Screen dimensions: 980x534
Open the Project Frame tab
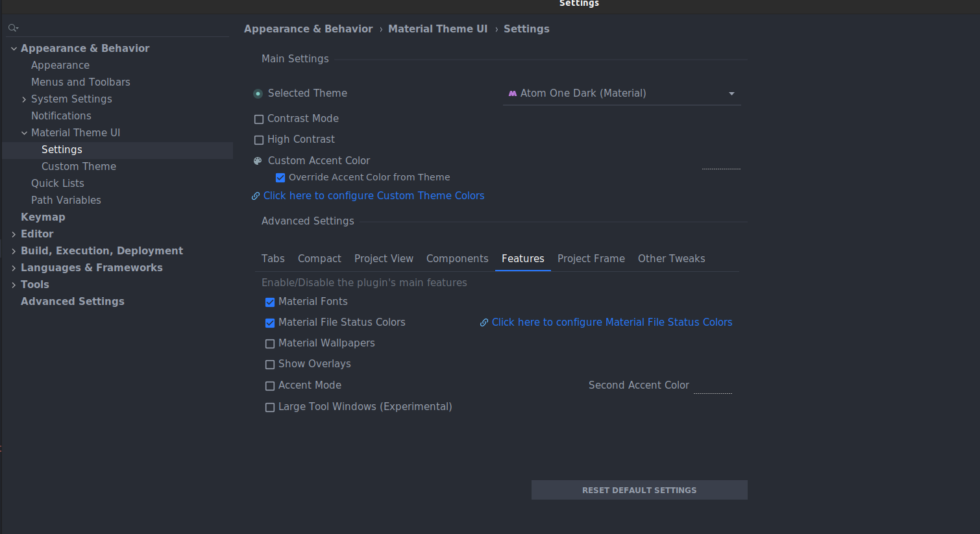[591, 258]
